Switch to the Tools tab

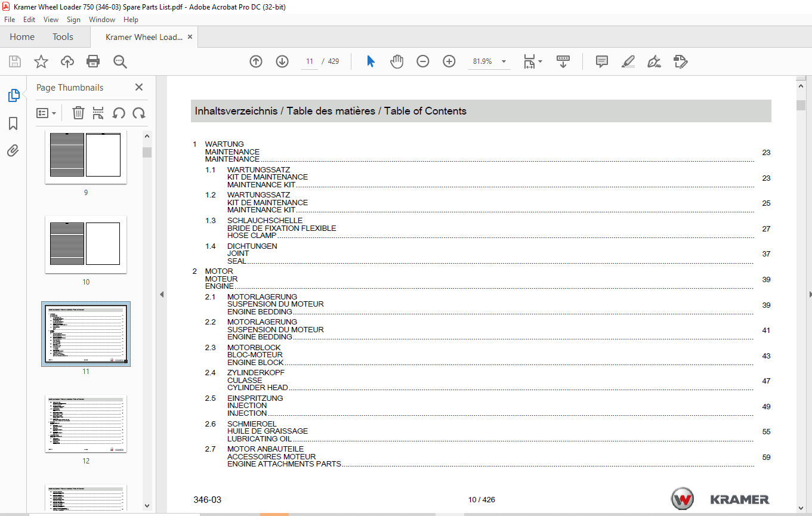(x=63, y=37)
